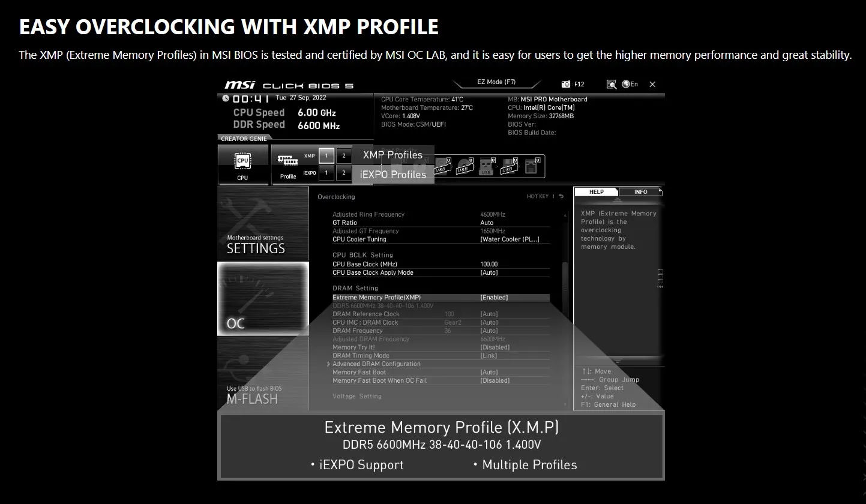Open the Memory Fast Boot Auto option
Screen dimensions: 866x504
pos(489,373)
